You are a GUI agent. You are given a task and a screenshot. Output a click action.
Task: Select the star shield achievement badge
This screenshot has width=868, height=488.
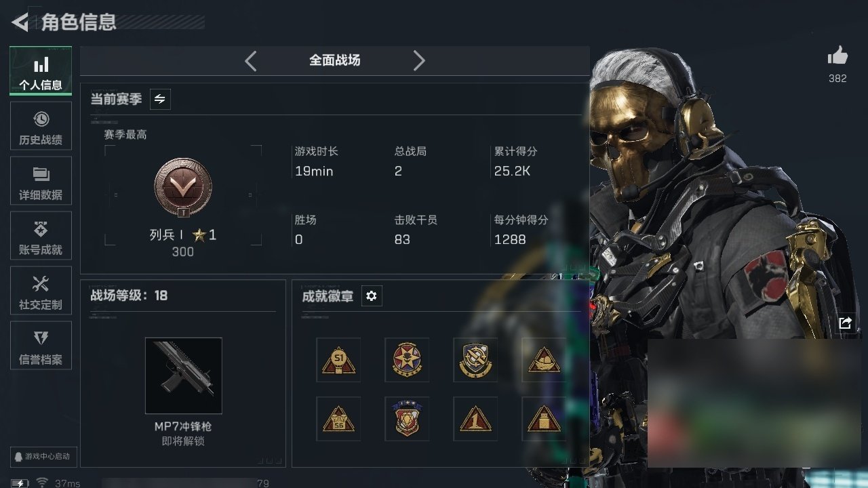click(407, 360)
